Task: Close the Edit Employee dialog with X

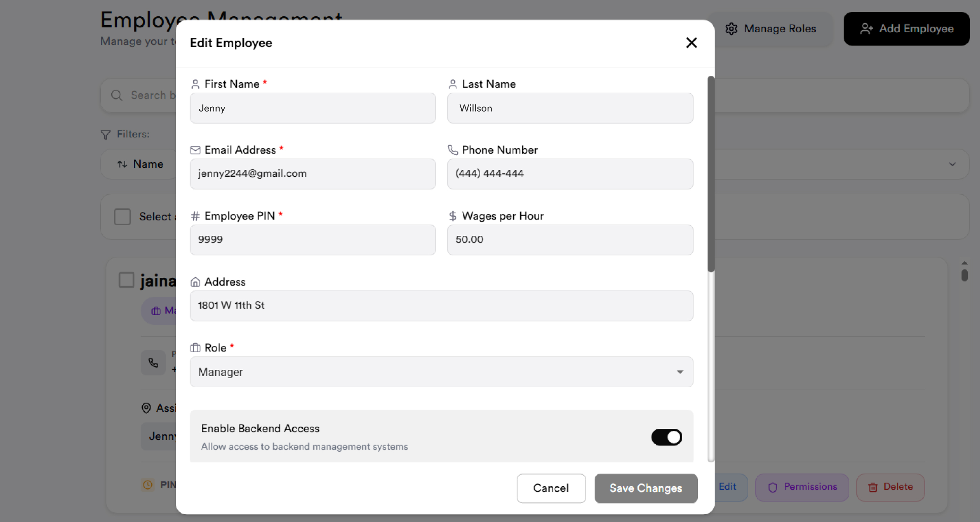Action: pyautogui.click(x=691, y=43)
